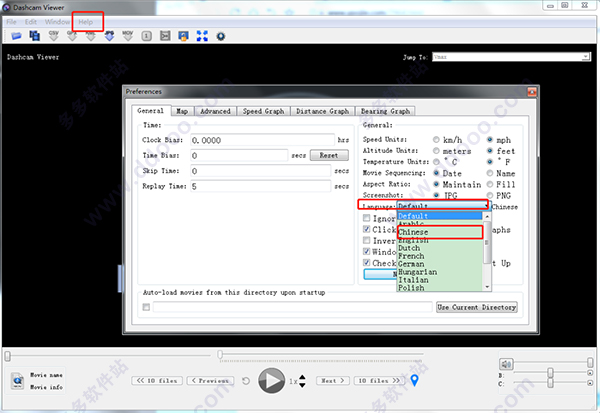The image size is (600, 413).
Task: Select Chinese in the language list
Action: [x=439, y=232]
